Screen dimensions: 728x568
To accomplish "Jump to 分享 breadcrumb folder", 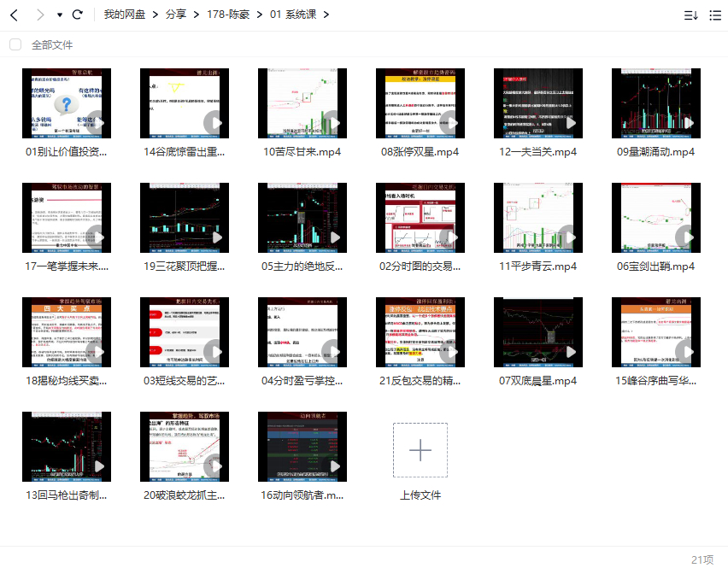I will click(x=173, y=15).
